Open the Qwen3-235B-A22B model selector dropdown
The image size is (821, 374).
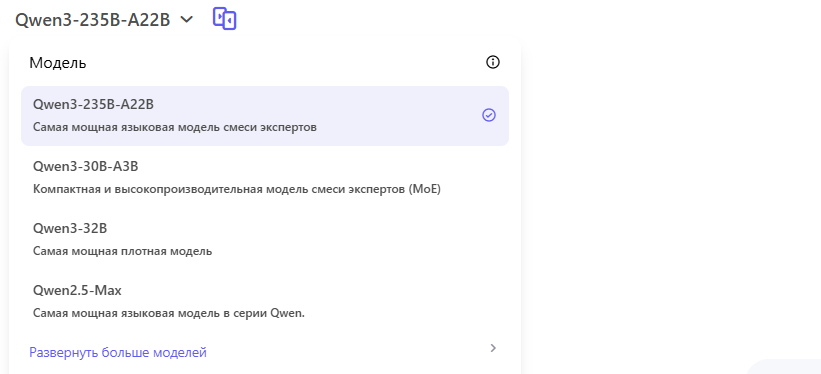(104, 20)
